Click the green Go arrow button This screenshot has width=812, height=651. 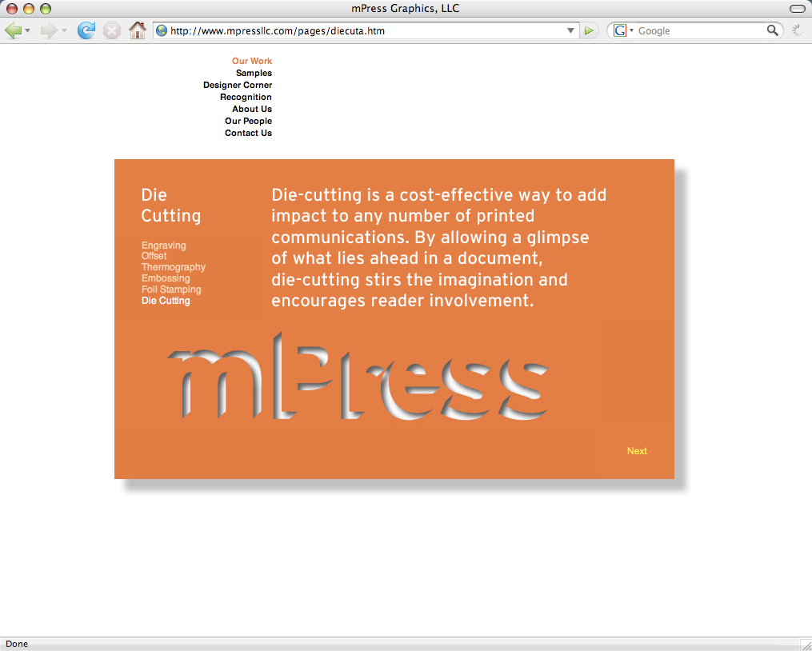(x=589, y=30)
